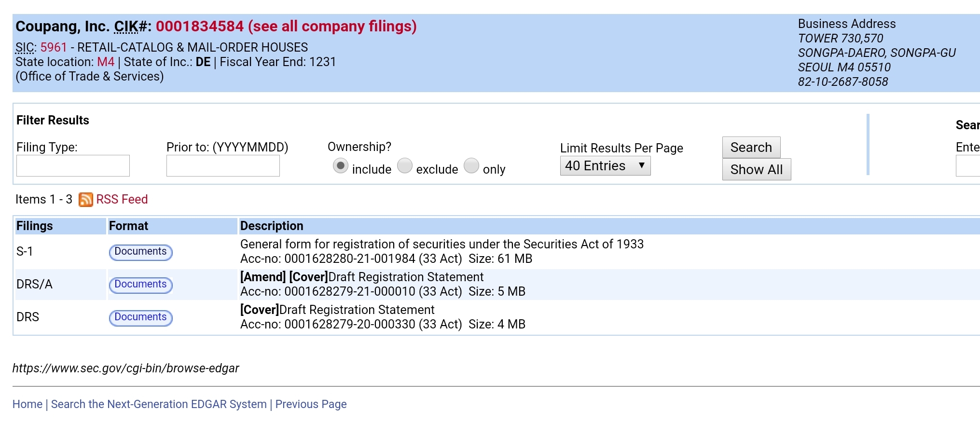This screenshot has width=980, height=423.
Task: Click the Show All button
Action: [757, 169]
